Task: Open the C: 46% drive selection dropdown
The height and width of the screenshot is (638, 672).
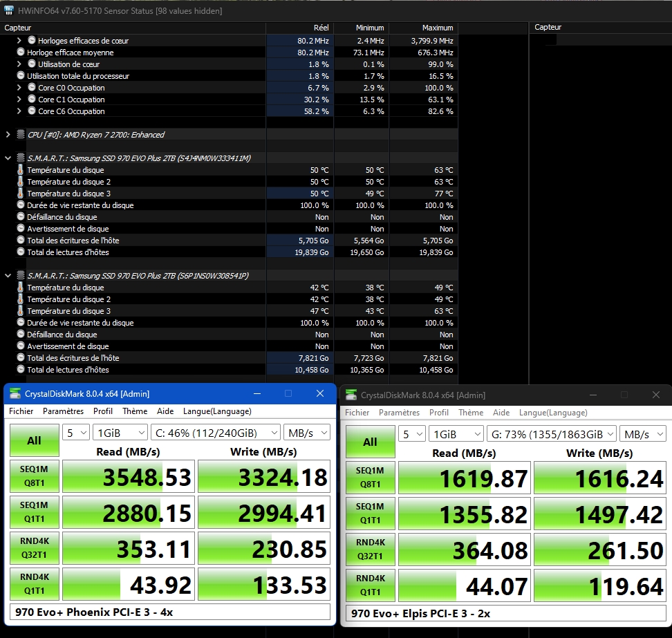Action: (215, 433)
